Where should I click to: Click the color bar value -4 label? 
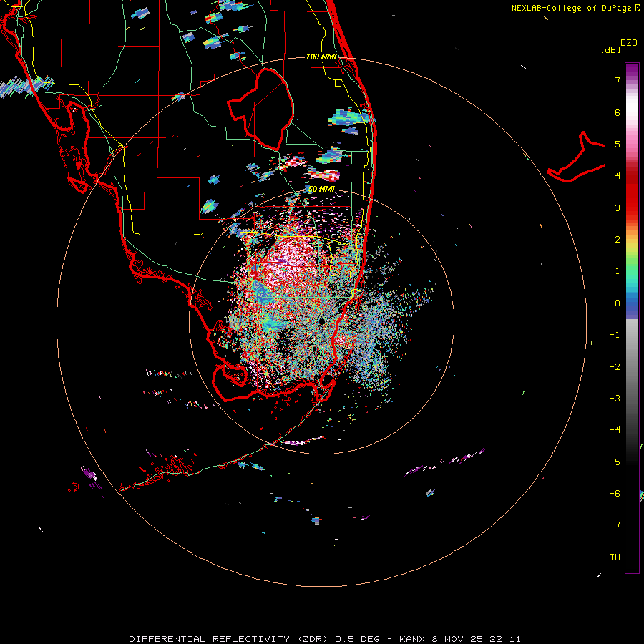[x=615, y=429]
